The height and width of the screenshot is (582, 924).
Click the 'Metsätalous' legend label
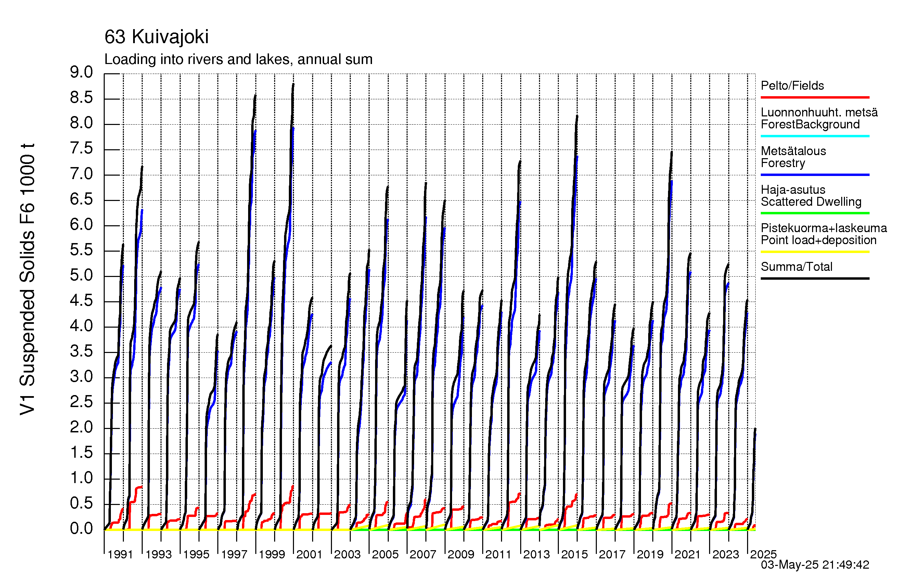click(x=793, y=151)
